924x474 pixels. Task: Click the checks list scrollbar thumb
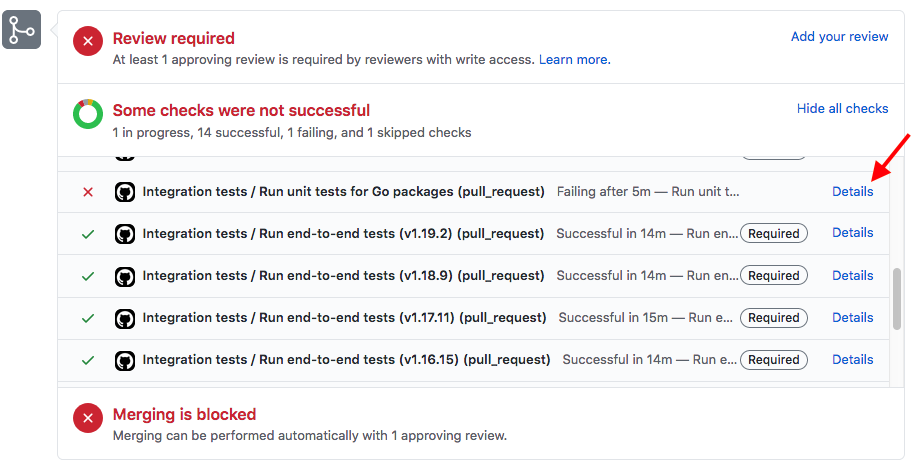click(897, 298)
